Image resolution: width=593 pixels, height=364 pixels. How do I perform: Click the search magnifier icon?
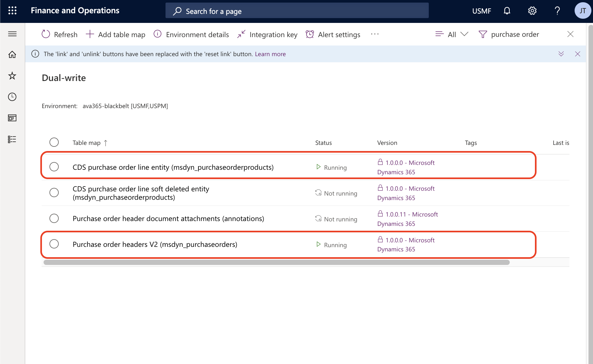(177, 11)
